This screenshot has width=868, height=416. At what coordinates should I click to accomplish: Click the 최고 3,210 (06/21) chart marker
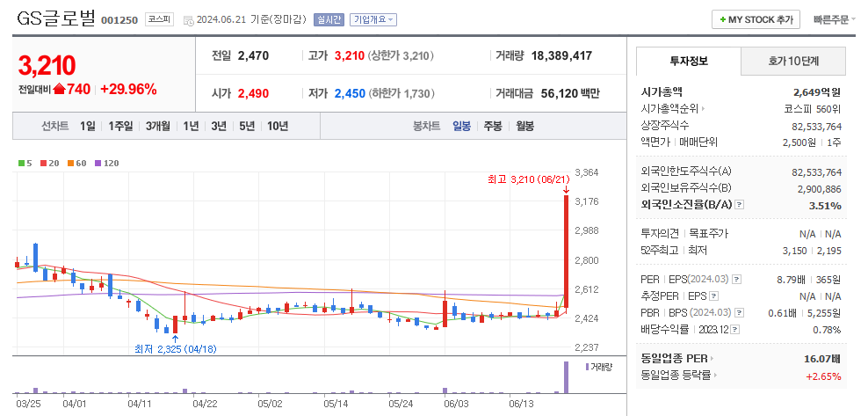tap(528, 179)
